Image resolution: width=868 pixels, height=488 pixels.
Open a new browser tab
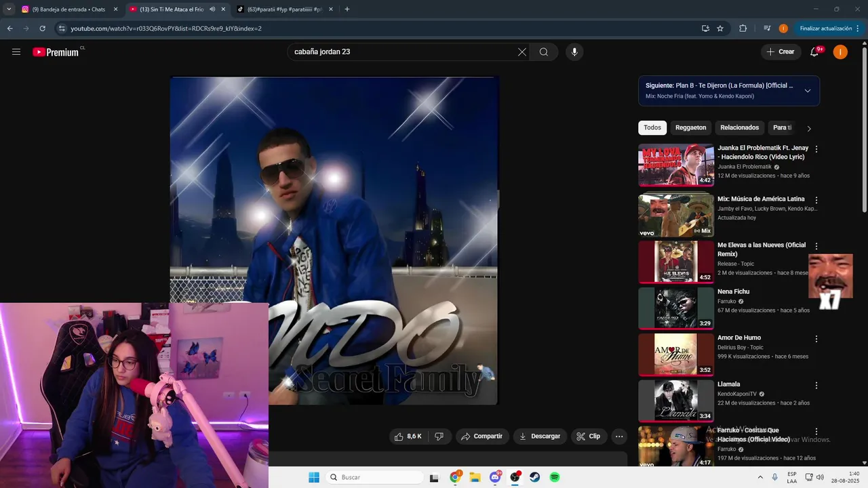347,9
